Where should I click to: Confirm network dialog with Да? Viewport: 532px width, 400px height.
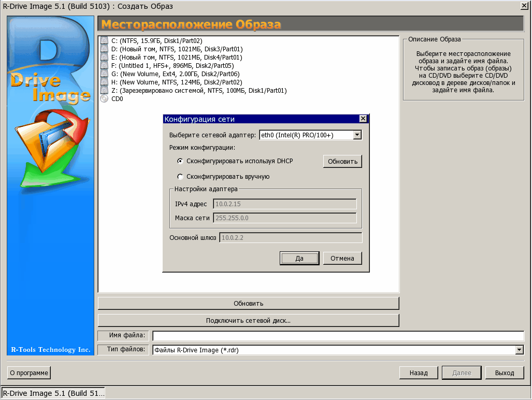point(299,258)
